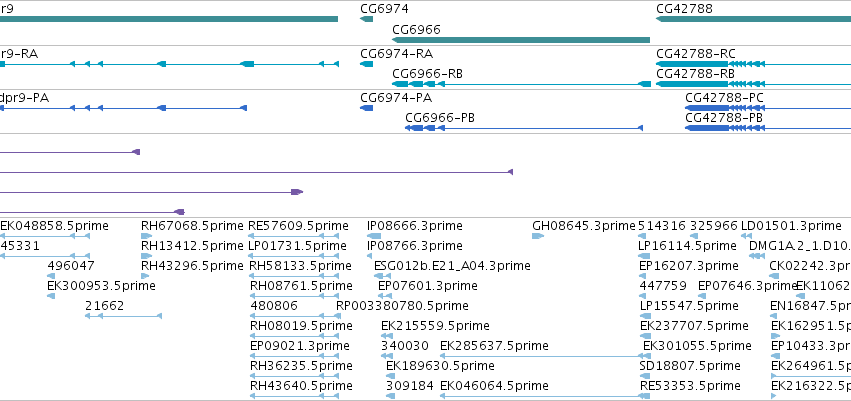This screenshot has width=851, height=401.
Task: Select the CG42788-PC protein label
Action: (x=725, y=98)
